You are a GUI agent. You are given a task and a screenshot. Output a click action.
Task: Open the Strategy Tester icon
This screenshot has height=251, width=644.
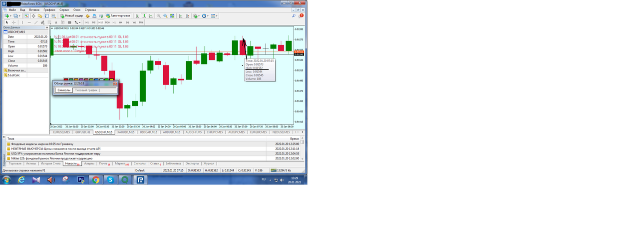coord(54,15)
